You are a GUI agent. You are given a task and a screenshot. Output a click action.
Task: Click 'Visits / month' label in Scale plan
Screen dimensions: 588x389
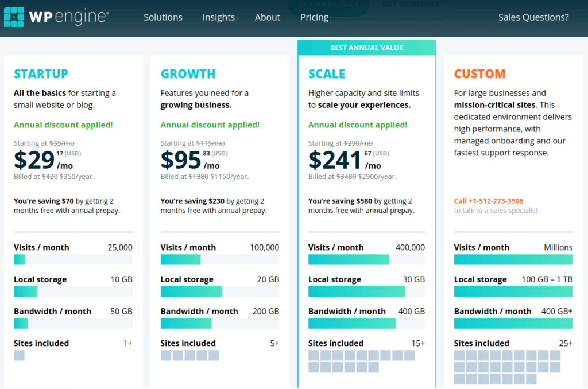tap(336, 247)
